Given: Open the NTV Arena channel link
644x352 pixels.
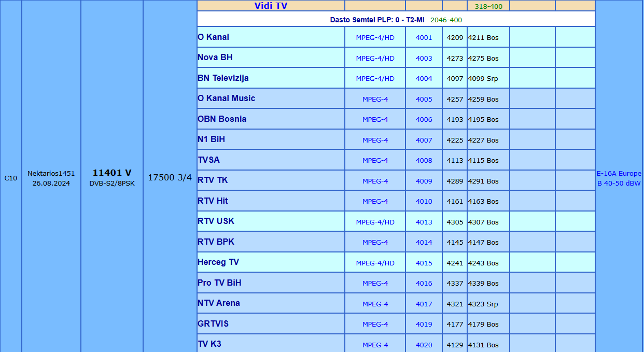Looking at the screenshot, I should [219, 303].
